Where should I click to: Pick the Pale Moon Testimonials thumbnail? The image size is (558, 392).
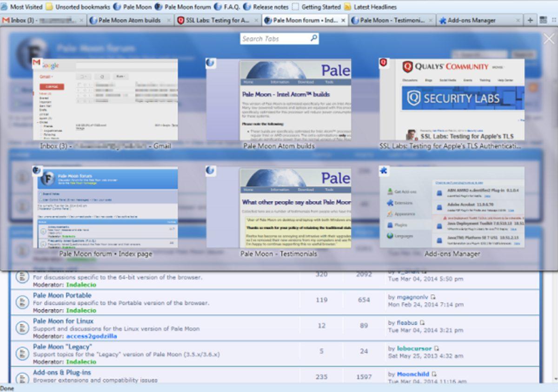tap(279, 207)
